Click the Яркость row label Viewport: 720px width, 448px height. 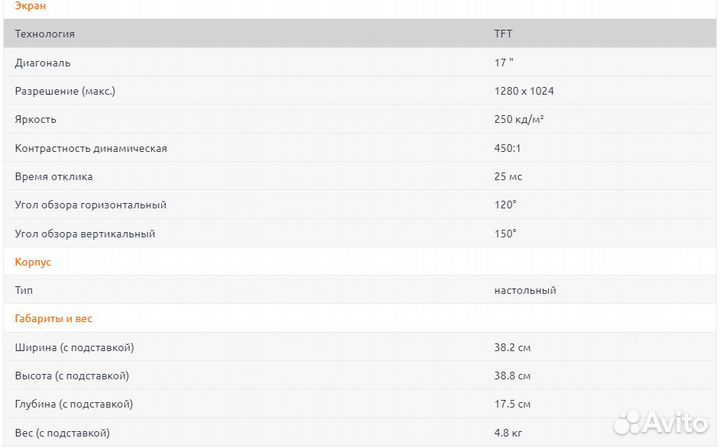pyautogui.click(x=37, y=119)
